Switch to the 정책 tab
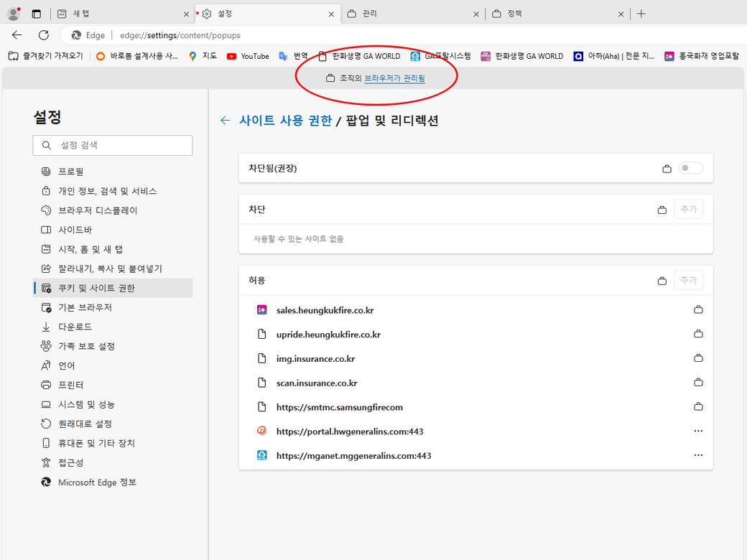Viewport: 747px width, 560px height. [x=553, y=14]
